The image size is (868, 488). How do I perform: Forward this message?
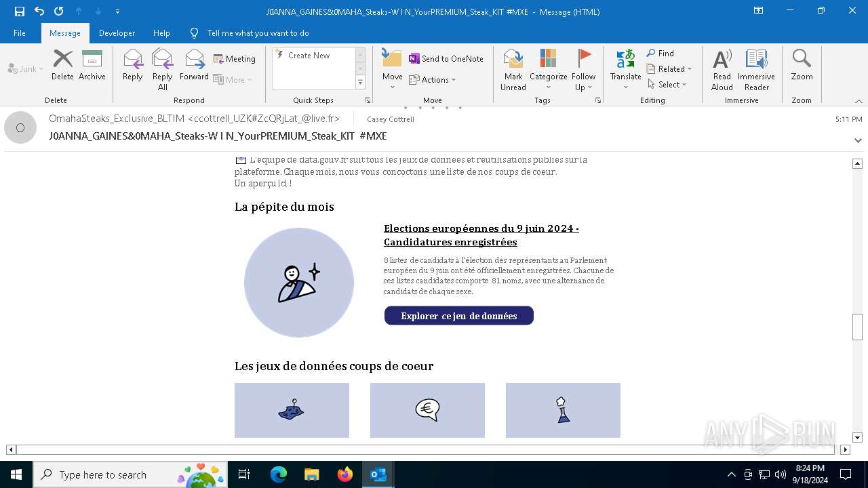pyautogui.click(x=195, y=65)
